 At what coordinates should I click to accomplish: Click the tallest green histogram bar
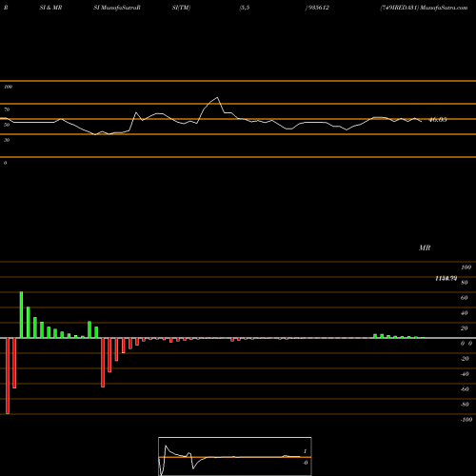click(x=21, y=315)
